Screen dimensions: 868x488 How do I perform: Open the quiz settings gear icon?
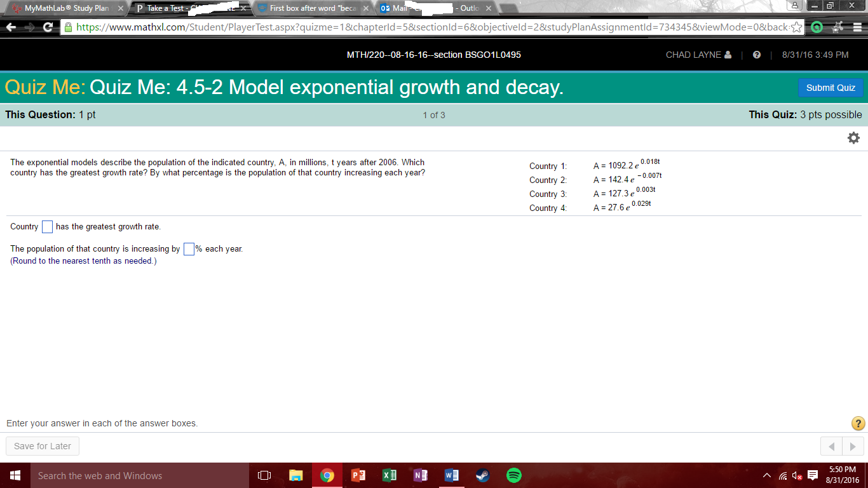click(853, 138)
